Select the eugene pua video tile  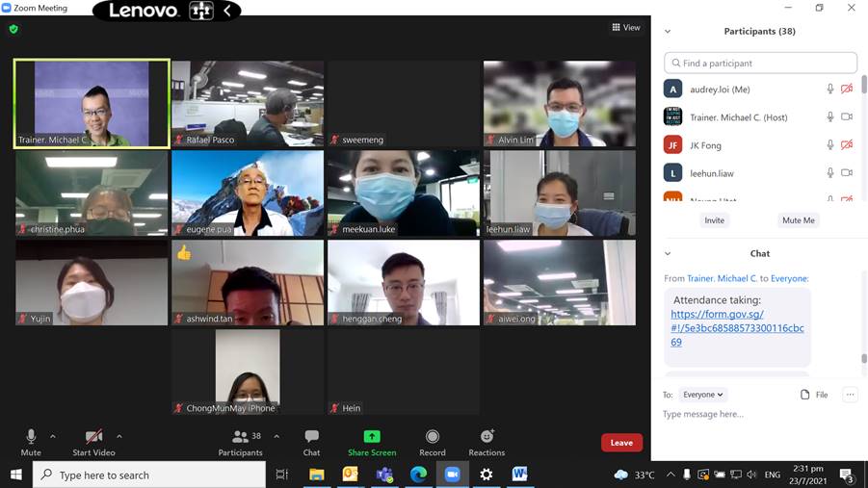pyautogui.click(x=248, y=193)
